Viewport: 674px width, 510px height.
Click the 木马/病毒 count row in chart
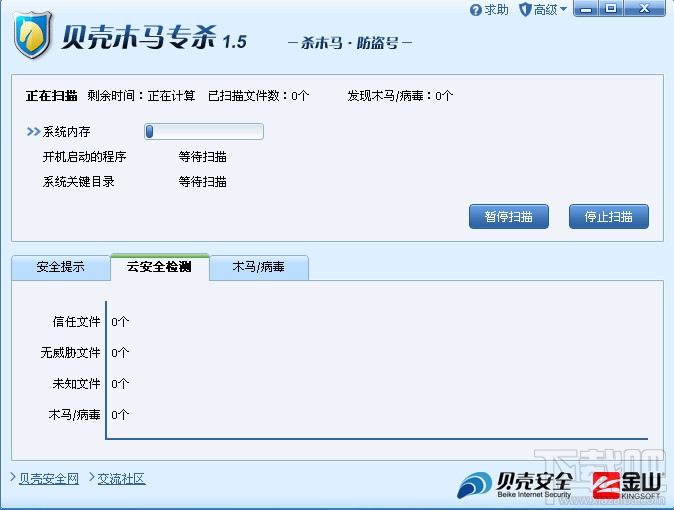pyautogui.click(x=89, y=415)
